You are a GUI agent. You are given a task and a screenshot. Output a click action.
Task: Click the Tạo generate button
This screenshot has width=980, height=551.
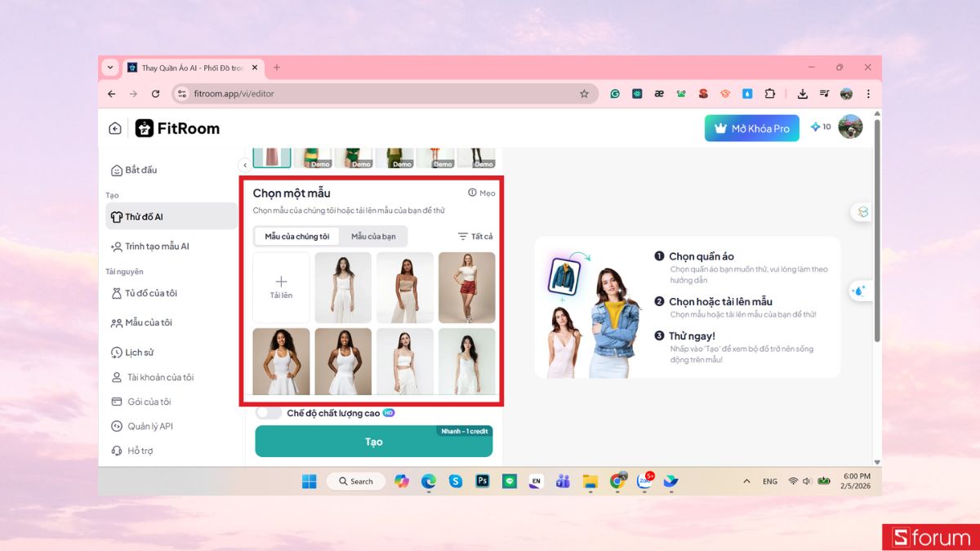374,442
